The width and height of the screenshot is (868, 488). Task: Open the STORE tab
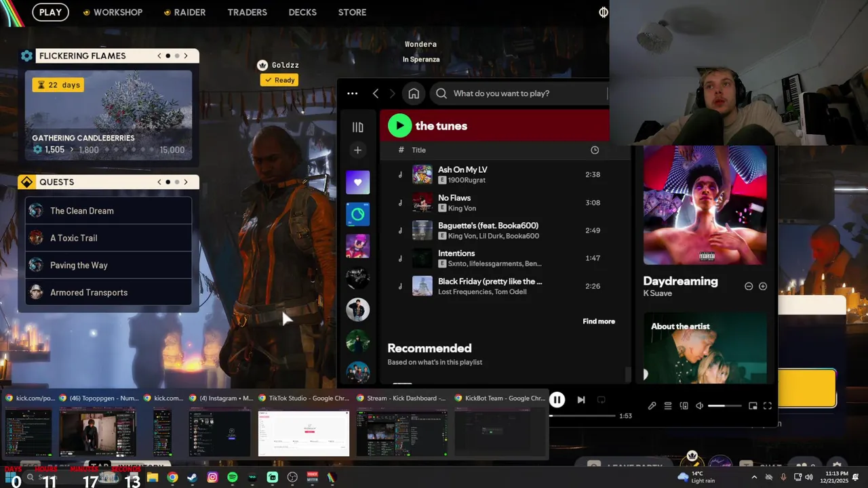[x=352, y=12]
